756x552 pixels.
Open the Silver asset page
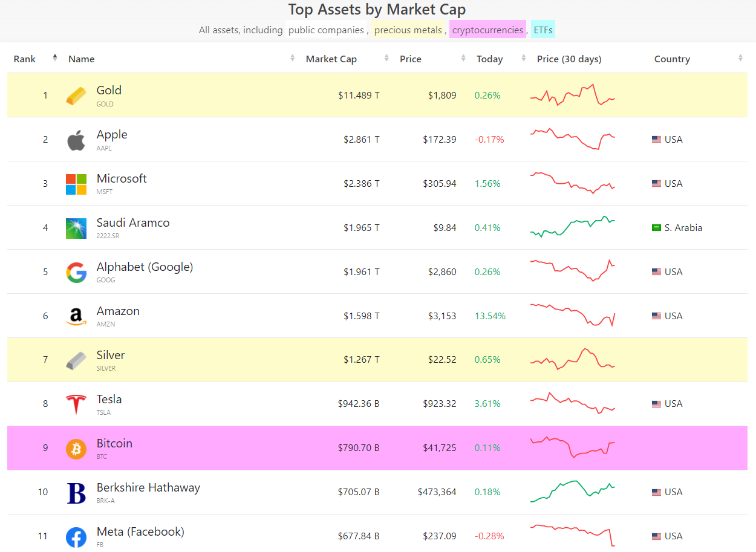tap(111, 356)
